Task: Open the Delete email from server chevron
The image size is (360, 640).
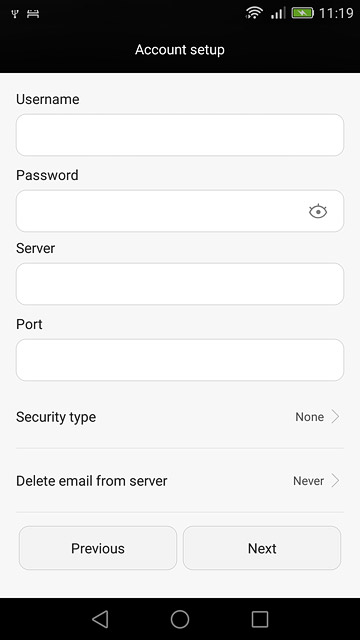Action: (x=335, y=481)
